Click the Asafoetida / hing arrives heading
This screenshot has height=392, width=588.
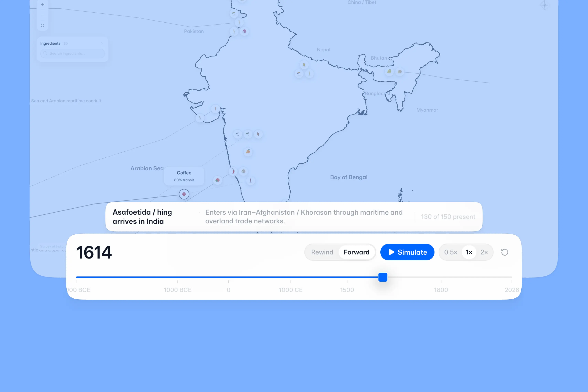(x=142, y=217)
